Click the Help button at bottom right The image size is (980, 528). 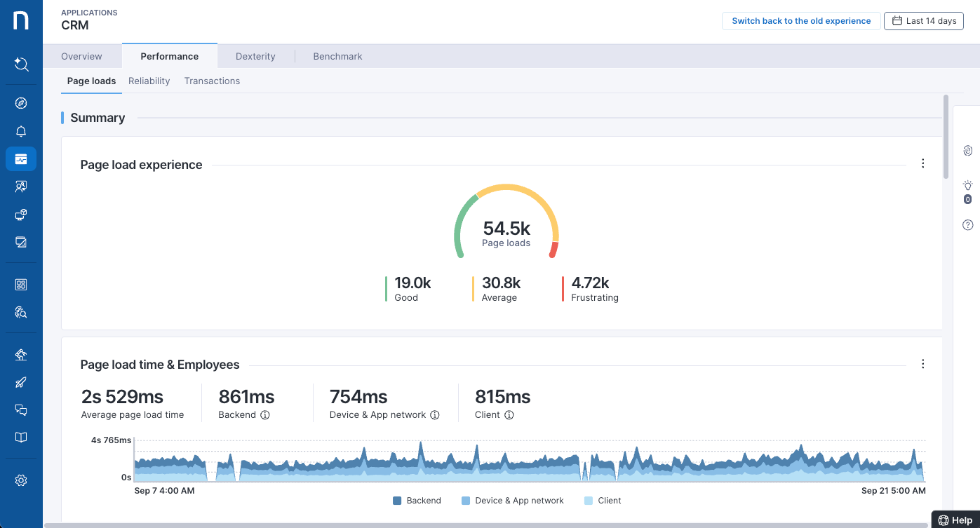click(x=955, y=520)
